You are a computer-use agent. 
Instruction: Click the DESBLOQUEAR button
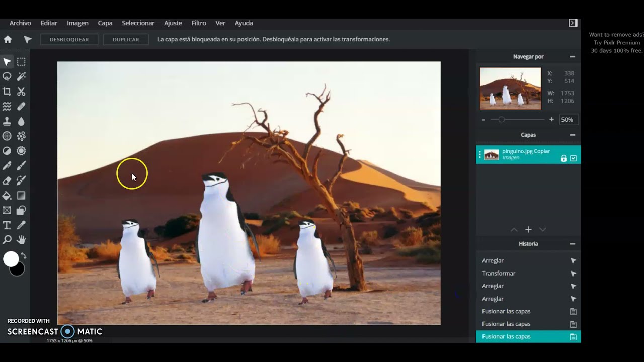click(69, 39)
